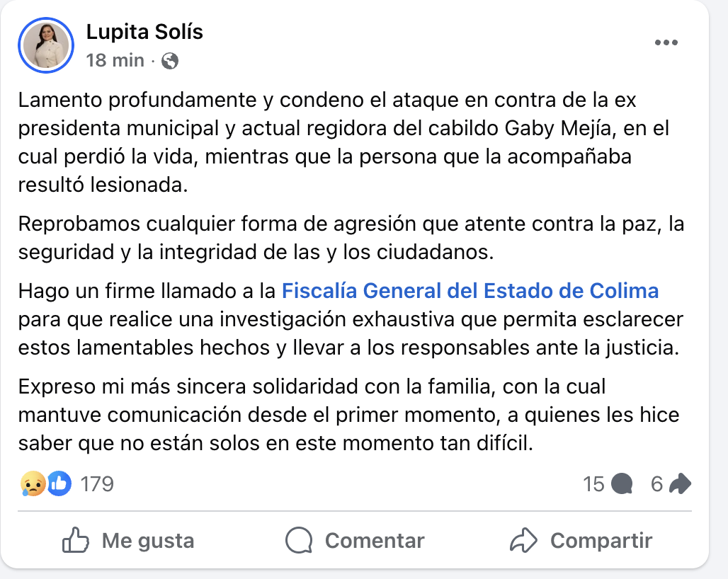Click the public globe privacy icon
728x579 pixels.
click(170, 61)
